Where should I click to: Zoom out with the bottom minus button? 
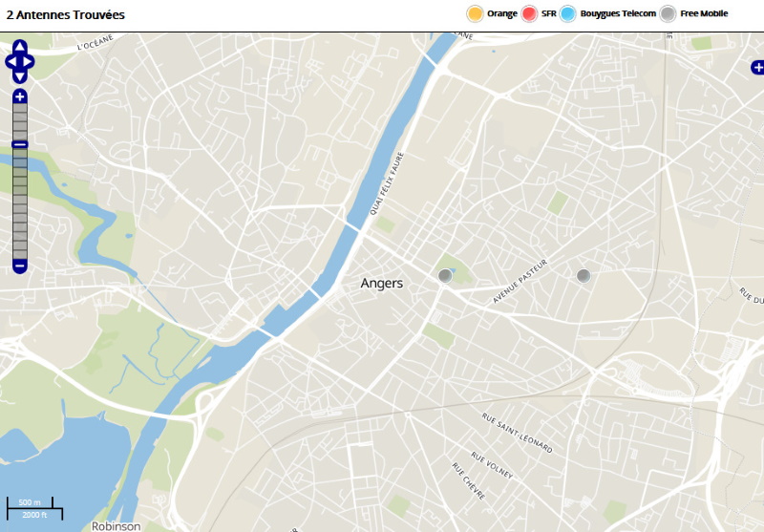click(20, 266)
